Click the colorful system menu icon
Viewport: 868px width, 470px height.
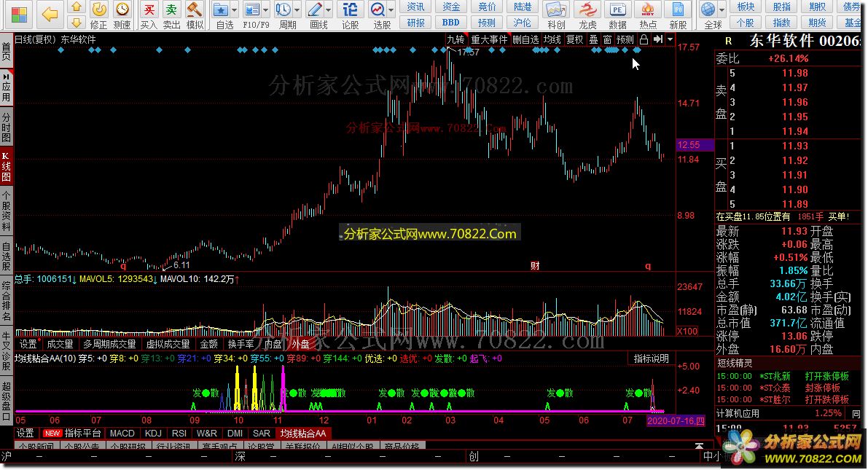tap(20, 15)
